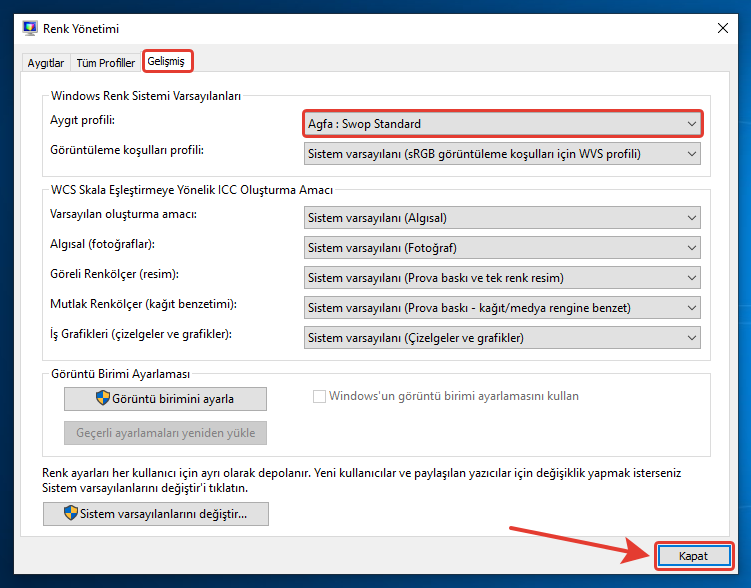The height and width of the screenshot is (588, 751).
Task: Close the Renk Yönetimi window with X
Action: tap(722, 29)
